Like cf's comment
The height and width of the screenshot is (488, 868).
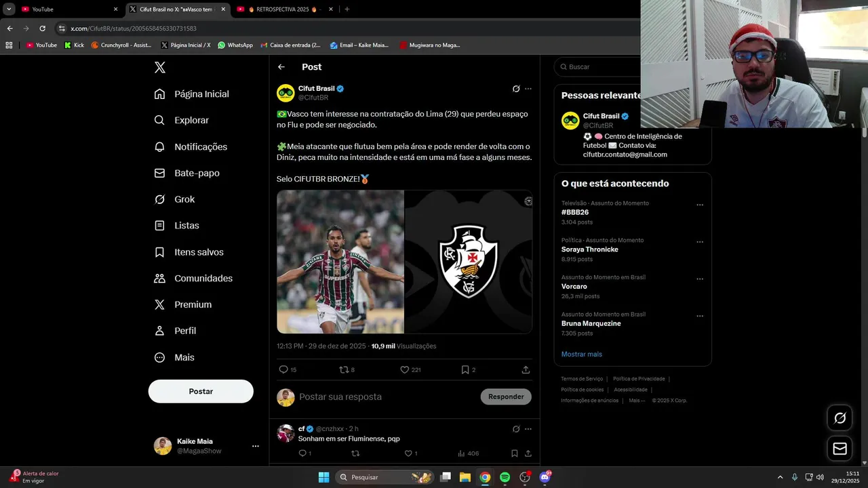coord(411,453)
